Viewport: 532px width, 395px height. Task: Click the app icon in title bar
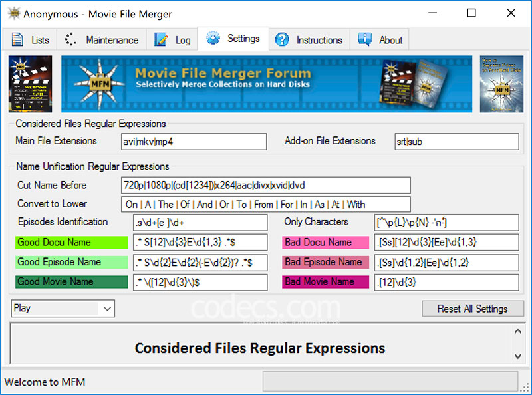coord(14,13)
